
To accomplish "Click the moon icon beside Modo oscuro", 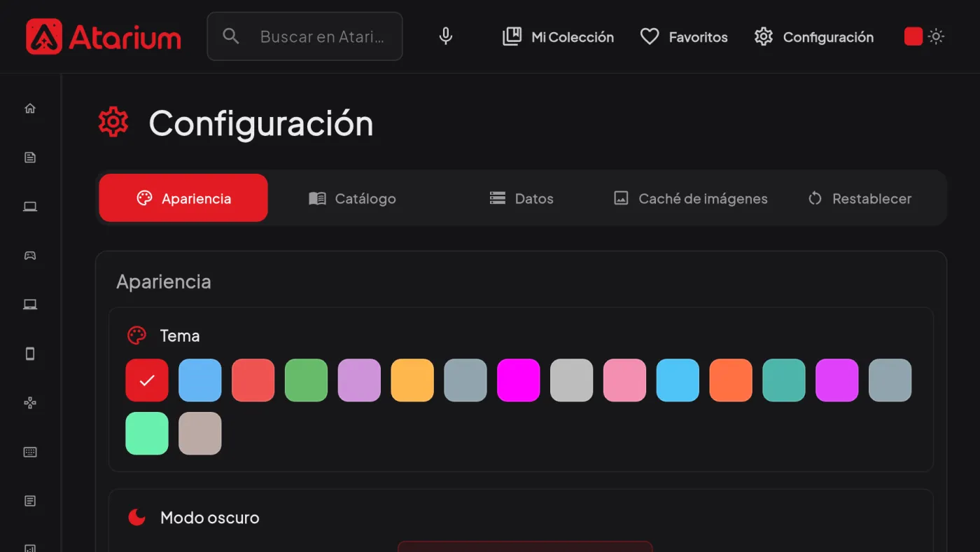I will 136,518.
